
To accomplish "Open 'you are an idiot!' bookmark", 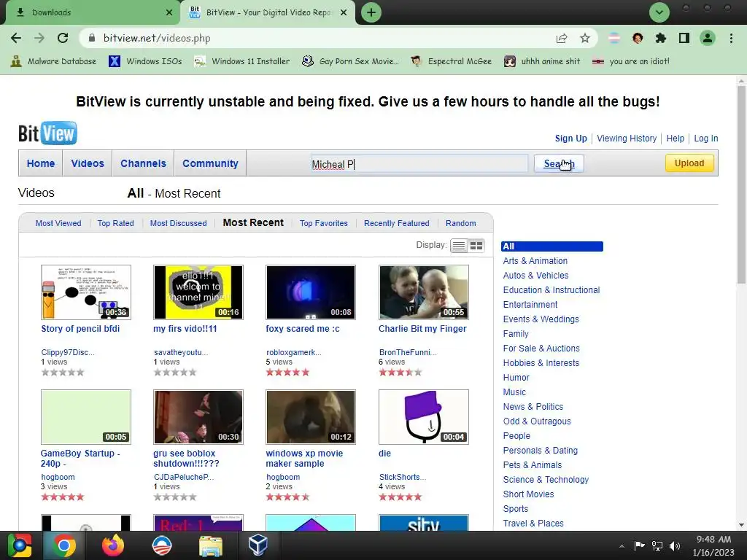I will [x=631, y=61].
